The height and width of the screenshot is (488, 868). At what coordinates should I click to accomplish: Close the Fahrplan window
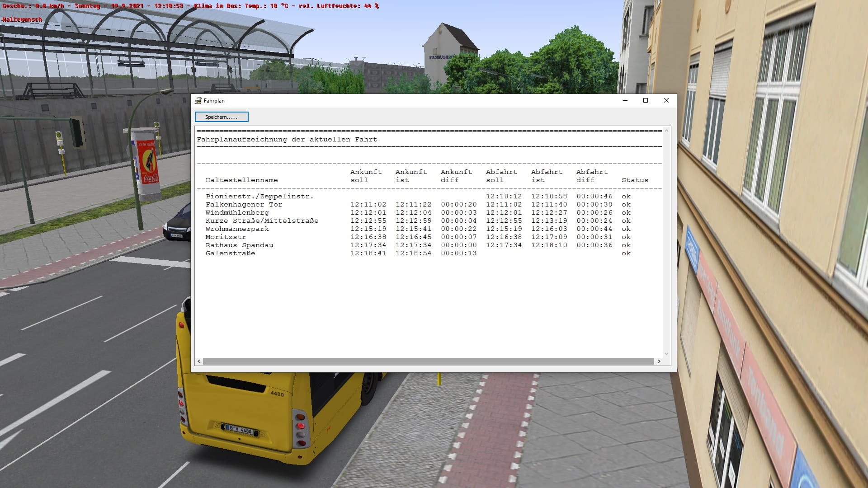[666, 101]
